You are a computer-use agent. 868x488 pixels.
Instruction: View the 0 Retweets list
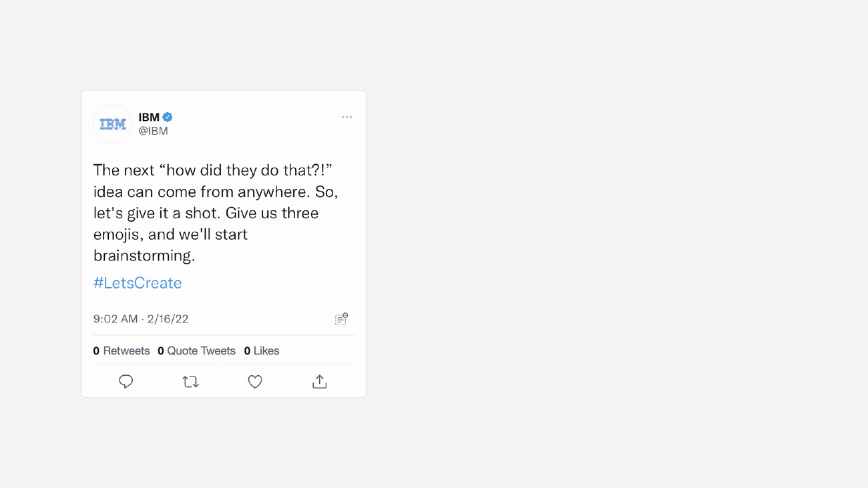(122, 350)
